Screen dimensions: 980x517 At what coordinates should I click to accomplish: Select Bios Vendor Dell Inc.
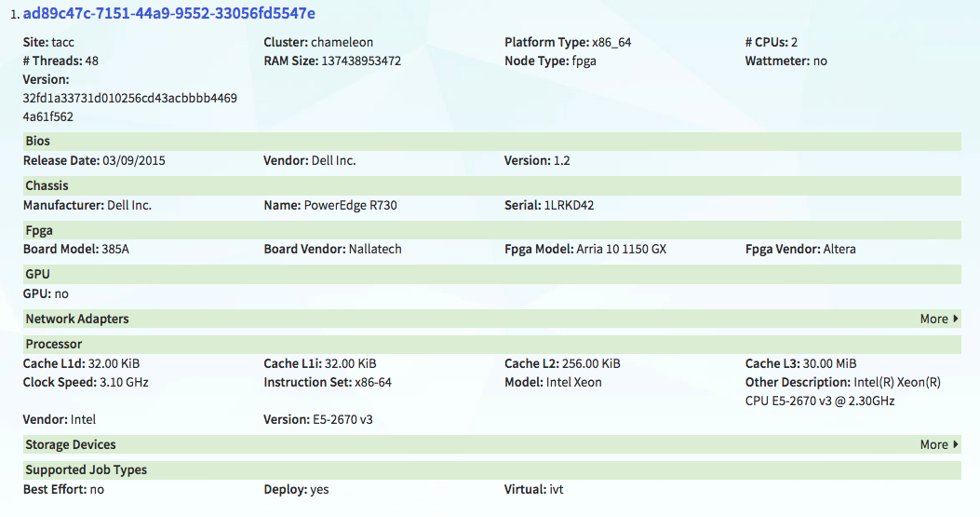334,160
